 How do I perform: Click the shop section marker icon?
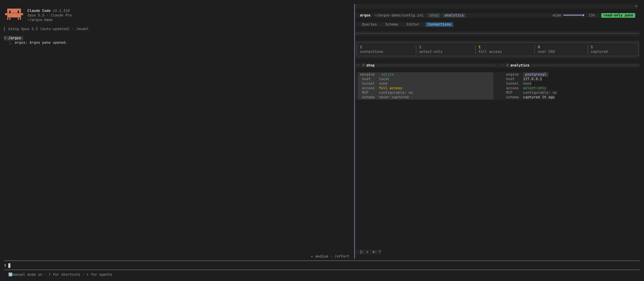click(363, 65)
